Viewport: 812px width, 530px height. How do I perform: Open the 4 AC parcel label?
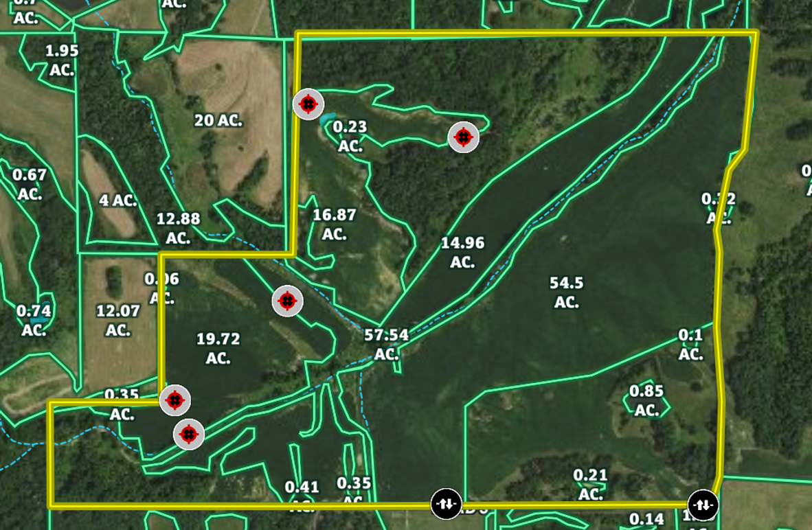(x=117, y=201)
